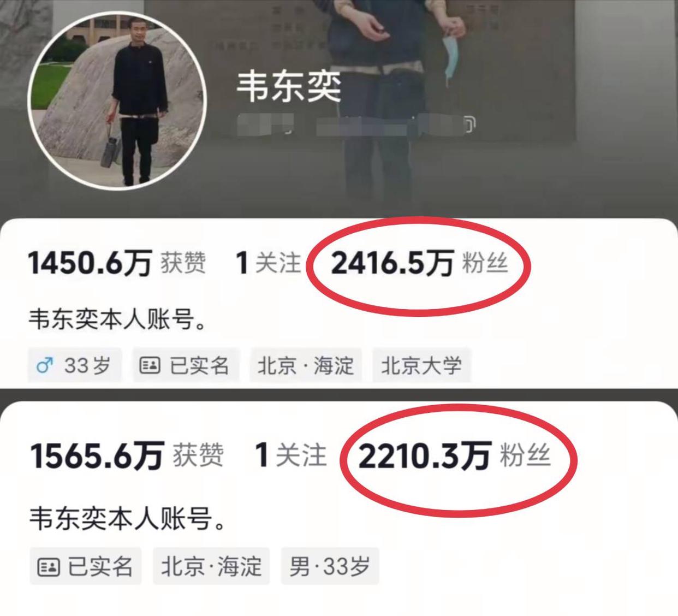Viewport: 678px width, 616px height.
Task: Open 关注 list next to 2416.5万 粉丝
Action: tap(268, 263)
